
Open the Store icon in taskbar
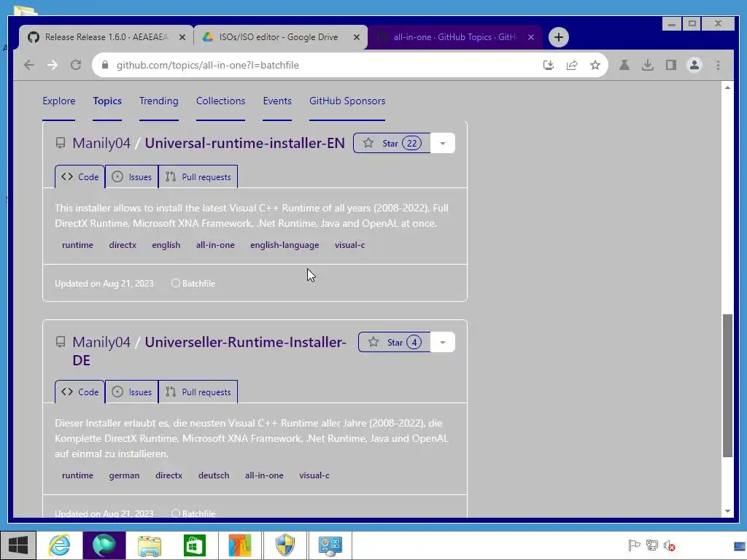pyautogui.click(x=194, y=545)
